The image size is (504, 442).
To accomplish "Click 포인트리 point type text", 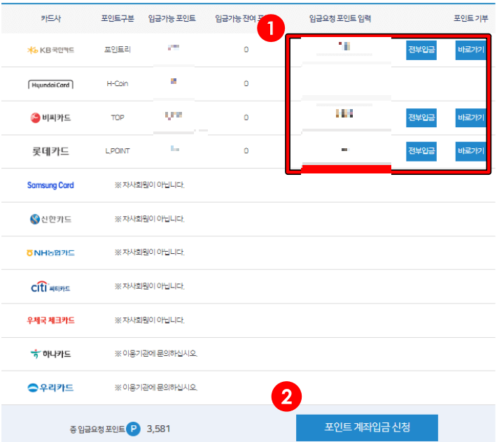I will coord(118,50).
